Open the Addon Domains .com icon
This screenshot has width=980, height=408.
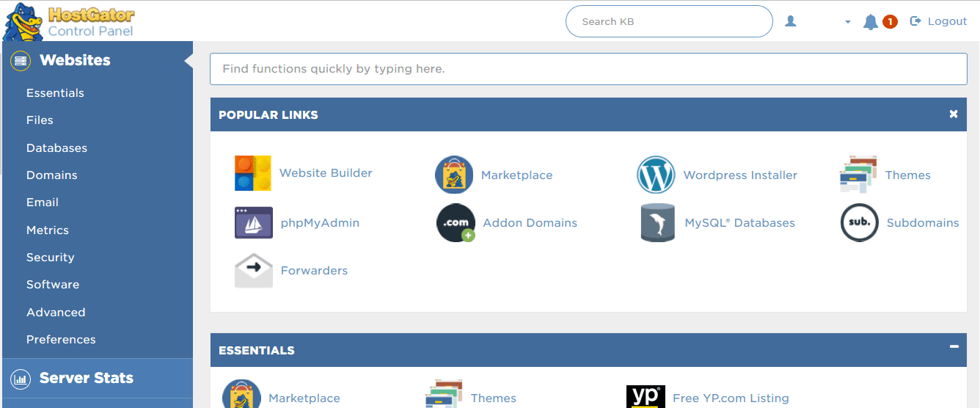tap(456, 222)
